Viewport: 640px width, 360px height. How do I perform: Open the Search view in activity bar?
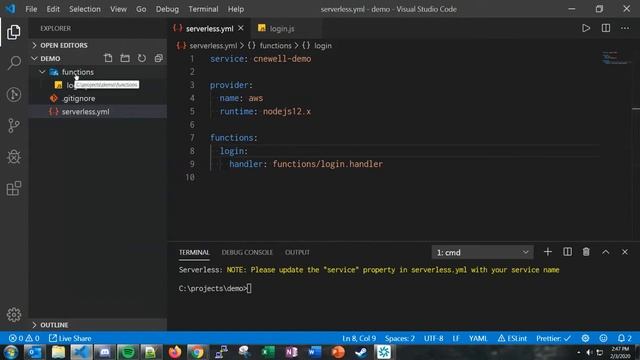pyautogui.click(x=14, y=63)
